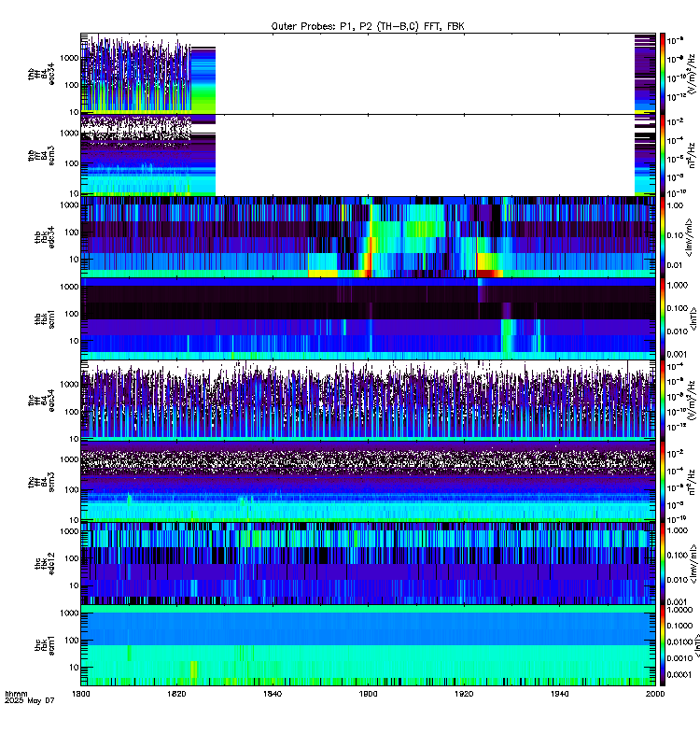Click the thb fbk scm1 color scale bar
The image size is (700, 747).
(x=663, y=318)
